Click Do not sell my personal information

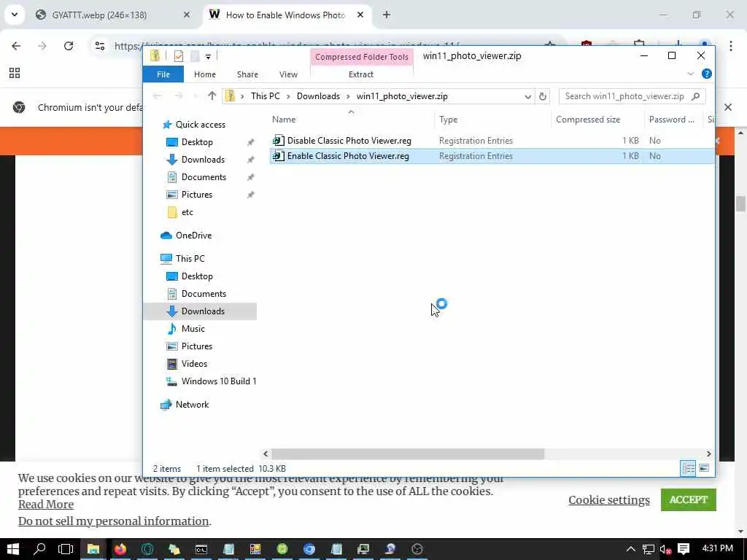(x=113, y=521)
